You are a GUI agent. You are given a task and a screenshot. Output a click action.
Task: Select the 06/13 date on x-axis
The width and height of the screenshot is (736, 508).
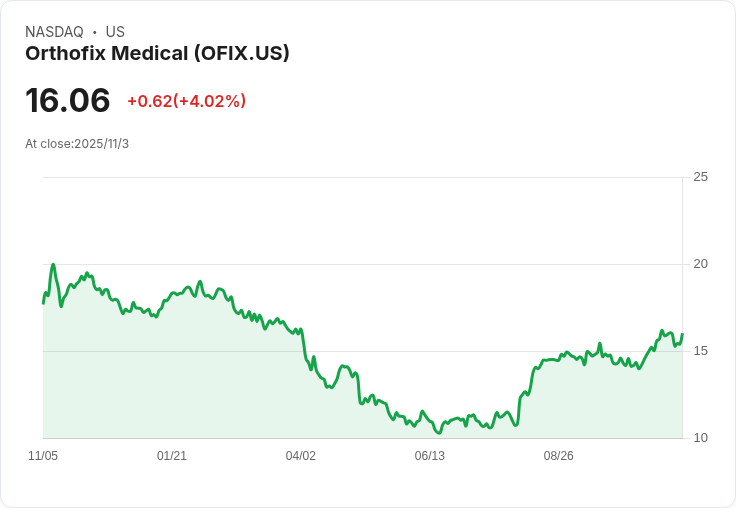pos(430,456)
